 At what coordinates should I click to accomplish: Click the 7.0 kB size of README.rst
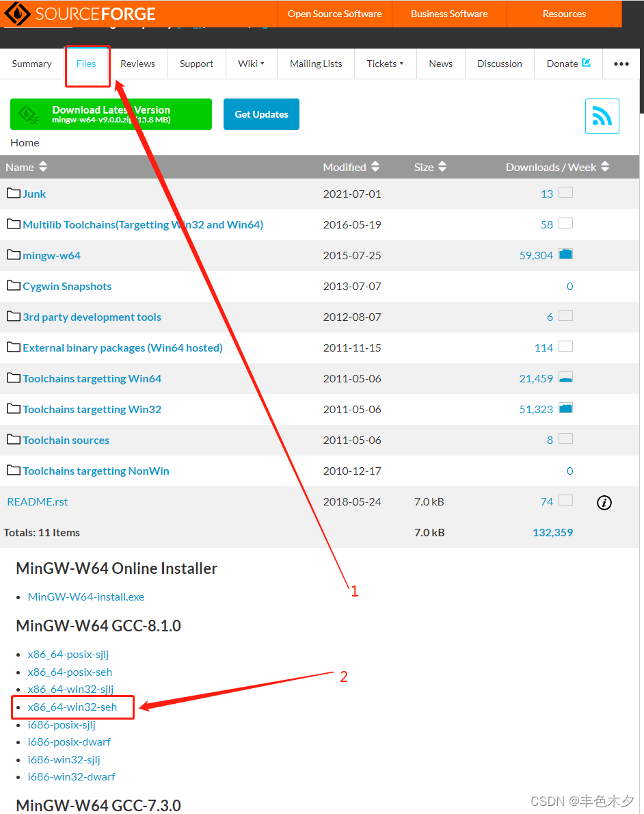(x=429, y=501)
